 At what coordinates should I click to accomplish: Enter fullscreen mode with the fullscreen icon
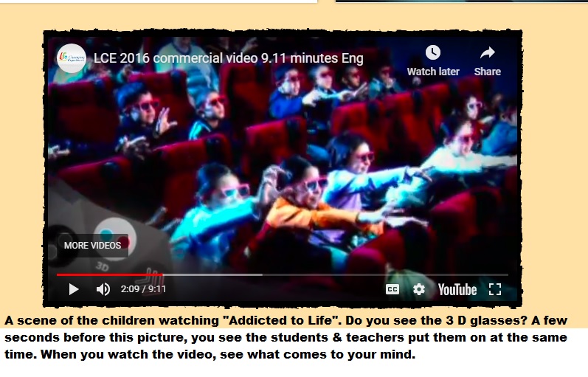click(x=495, y=289)
